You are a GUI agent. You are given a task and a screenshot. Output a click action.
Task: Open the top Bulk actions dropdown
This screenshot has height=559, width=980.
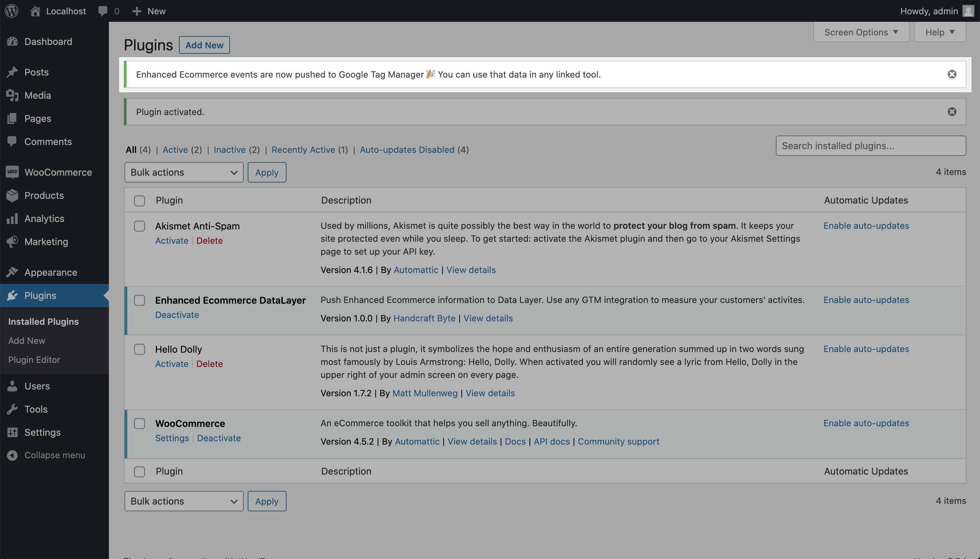(x=184, y=172)
